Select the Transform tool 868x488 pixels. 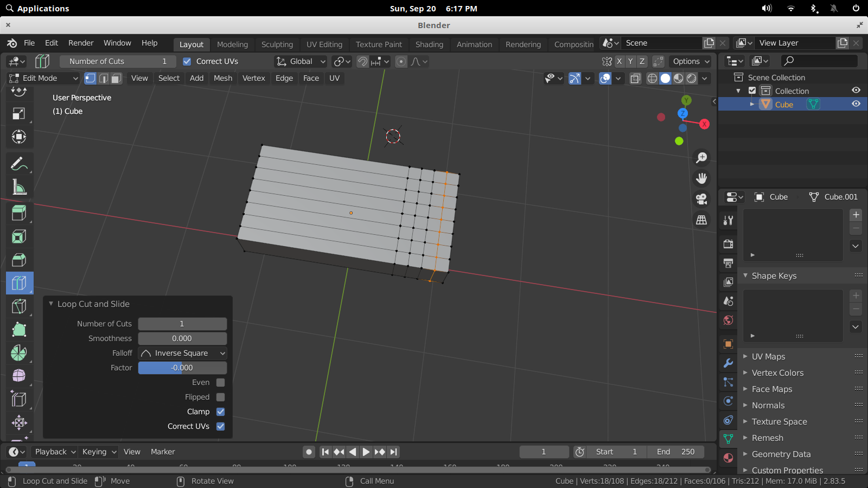coord(19,137)
